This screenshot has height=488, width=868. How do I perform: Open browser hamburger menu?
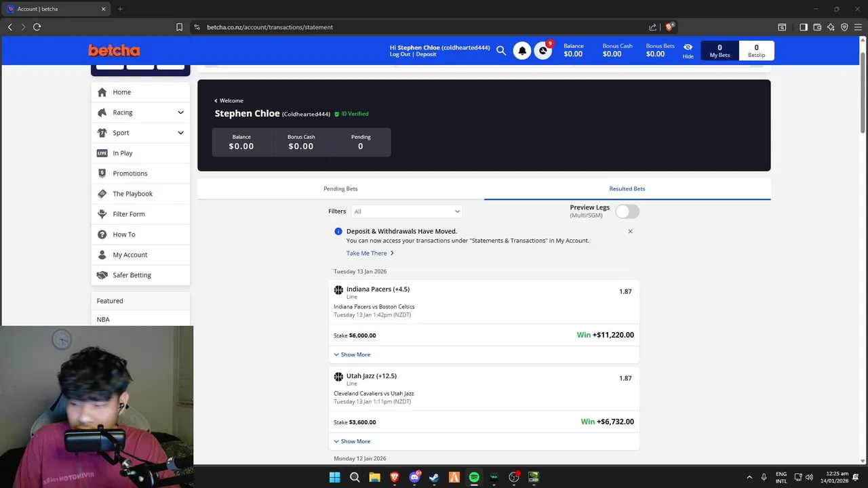point(858,27)
